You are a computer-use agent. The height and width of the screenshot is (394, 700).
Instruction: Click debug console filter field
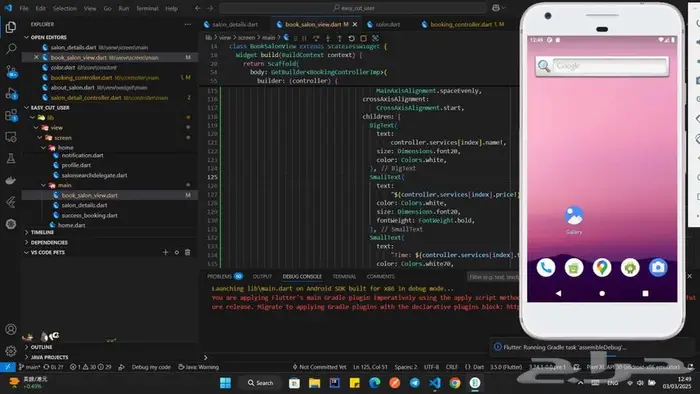click(492, 277)
